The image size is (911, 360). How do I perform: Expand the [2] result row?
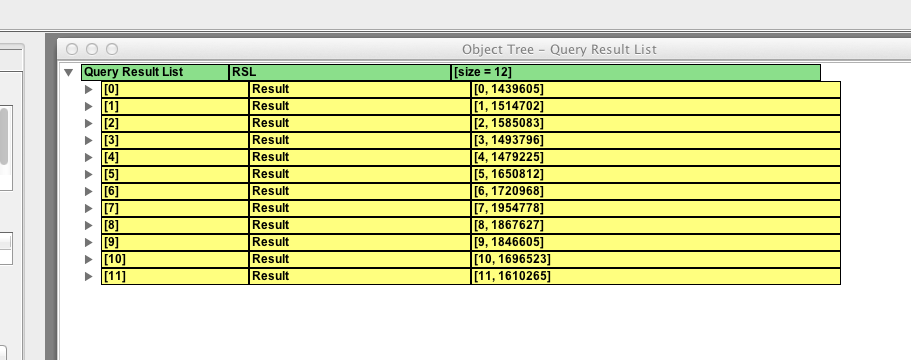[x=88, y=123]
